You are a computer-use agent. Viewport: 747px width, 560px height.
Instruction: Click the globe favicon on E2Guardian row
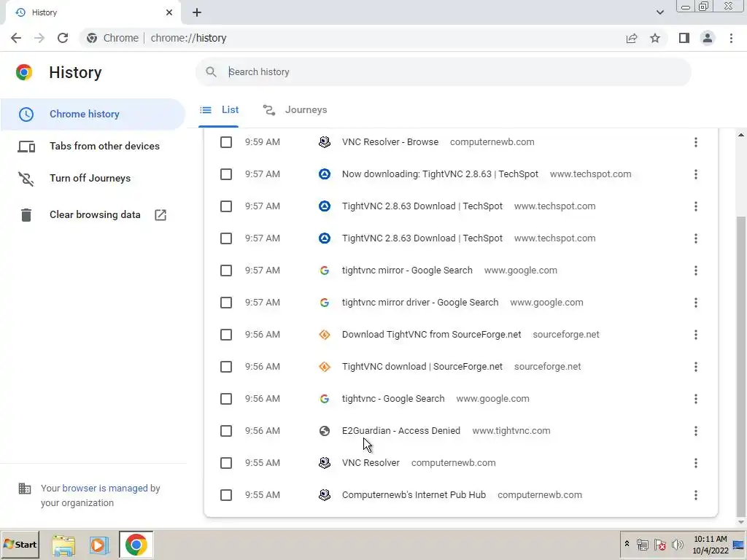pos(325,431)
